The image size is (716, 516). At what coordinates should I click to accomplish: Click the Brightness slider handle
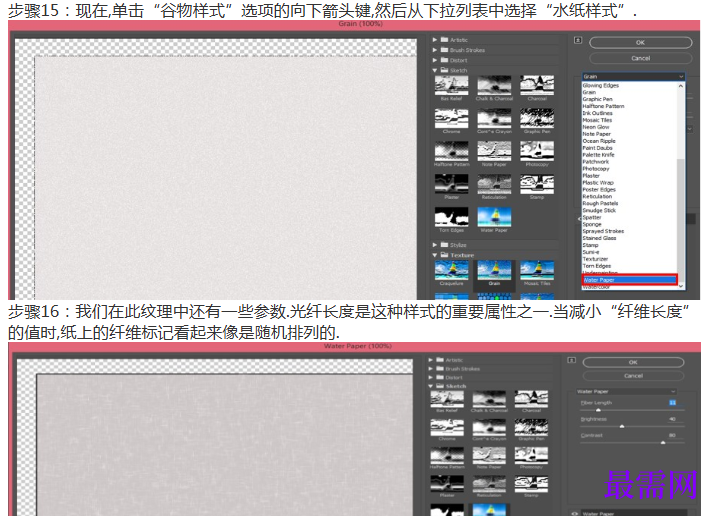tap(622, 426)
